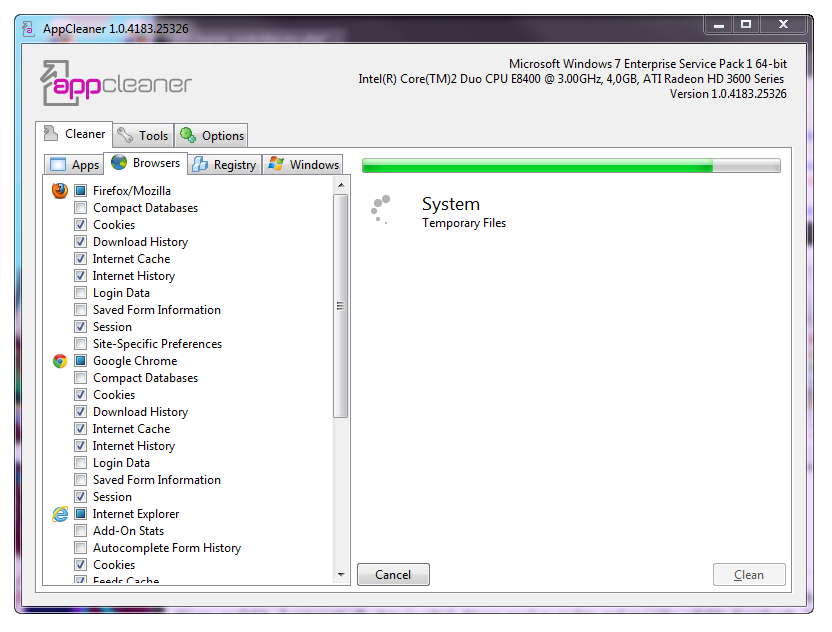Select the Registry sub-tab
The image size is (832, 632).
pyautogui.click(x=224, y=165)
